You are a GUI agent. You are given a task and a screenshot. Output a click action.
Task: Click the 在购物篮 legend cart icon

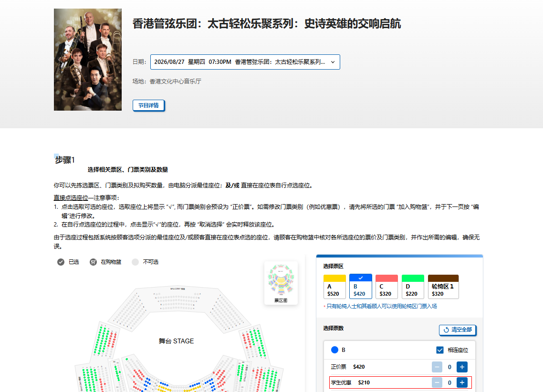click(x=93, y=262)
